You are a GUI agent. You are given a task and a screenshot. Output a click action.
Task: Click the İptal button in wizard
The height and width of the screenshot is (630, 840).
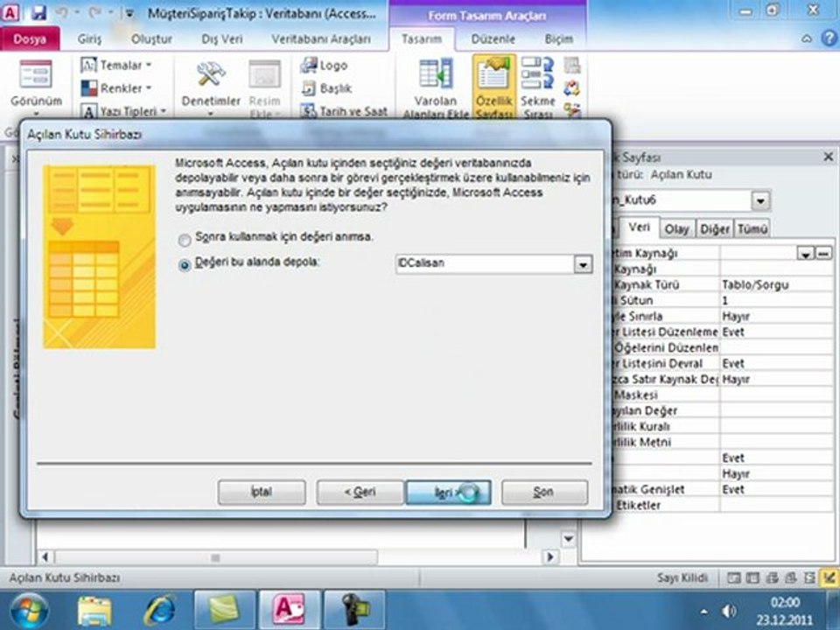click(x=262, y=492)
